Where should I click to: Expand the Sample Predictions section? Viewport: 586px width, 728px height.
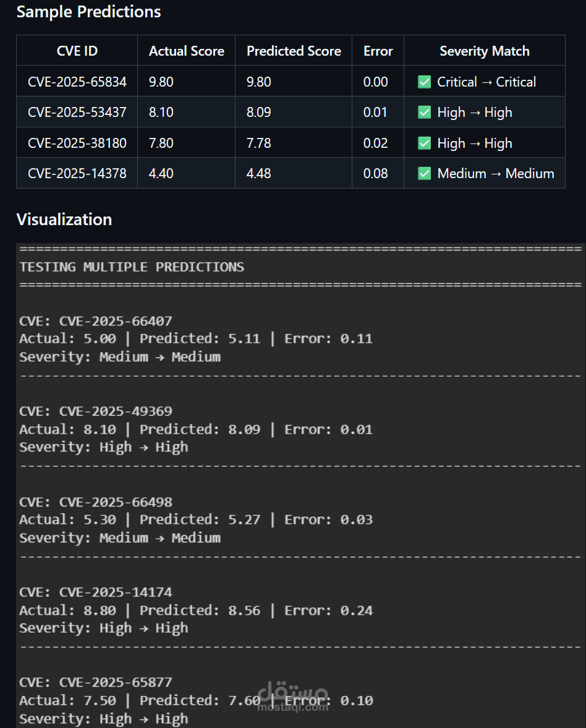(88, 11)
